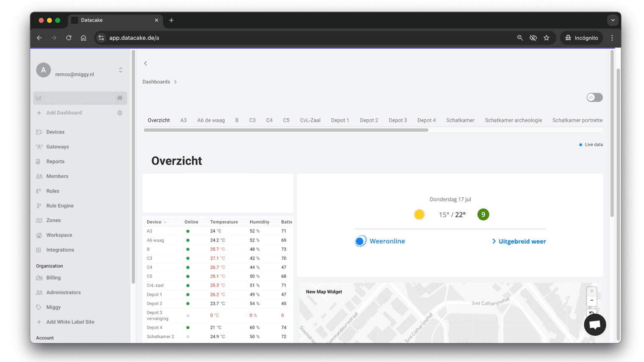Zoom in on the map widget
This screenshot has width=644, height=362.
click(x=591, y=291)
